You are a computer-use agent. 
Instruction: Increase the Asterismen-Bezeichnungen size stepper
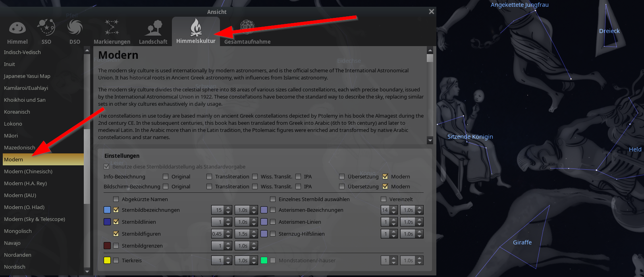393,208
